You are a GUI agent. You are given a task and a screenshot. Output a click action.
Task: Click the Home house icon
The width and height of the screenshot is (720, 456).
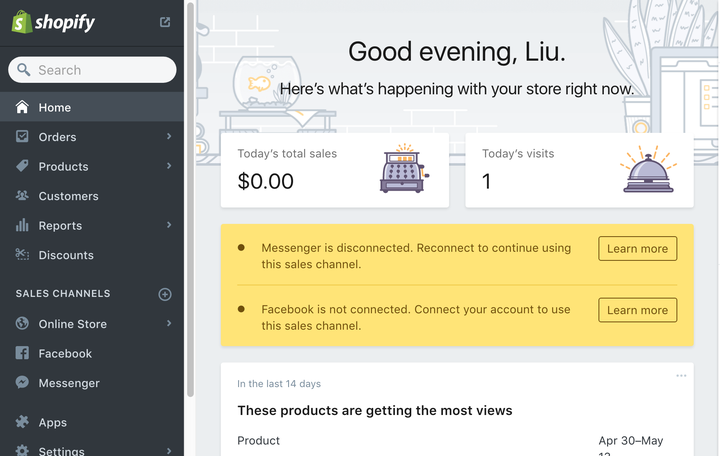coord(22,107)
